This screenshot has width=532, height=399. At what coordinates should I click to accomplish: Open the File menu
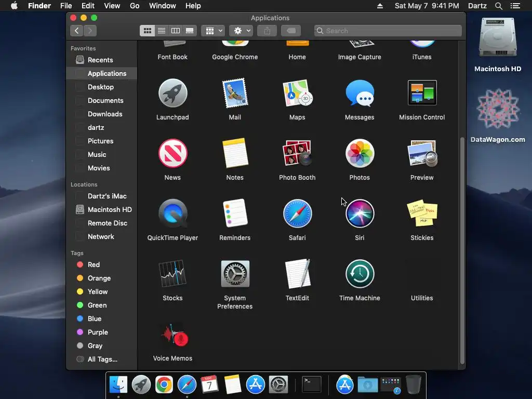coord(66,6)
